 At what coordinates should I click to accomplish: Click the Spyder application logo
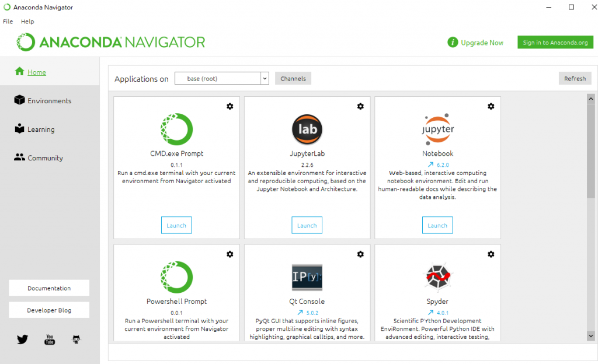pos(438,276)
